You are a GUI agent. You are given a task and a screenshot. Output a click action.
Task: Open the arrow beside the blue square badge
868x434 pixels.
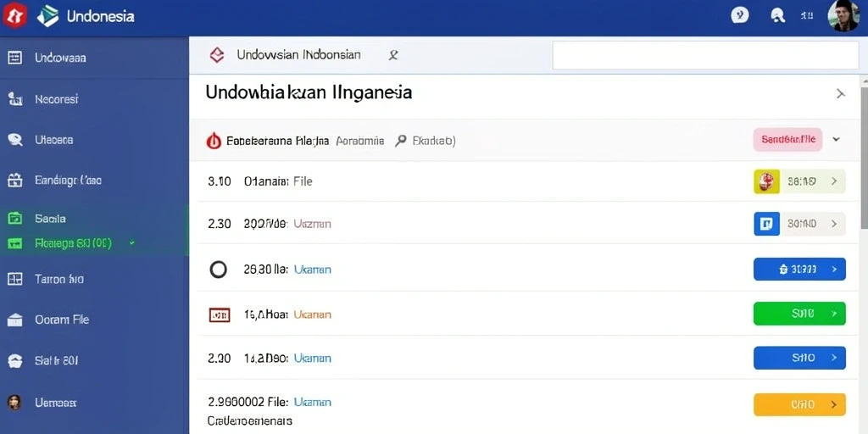tap(834, 224)
